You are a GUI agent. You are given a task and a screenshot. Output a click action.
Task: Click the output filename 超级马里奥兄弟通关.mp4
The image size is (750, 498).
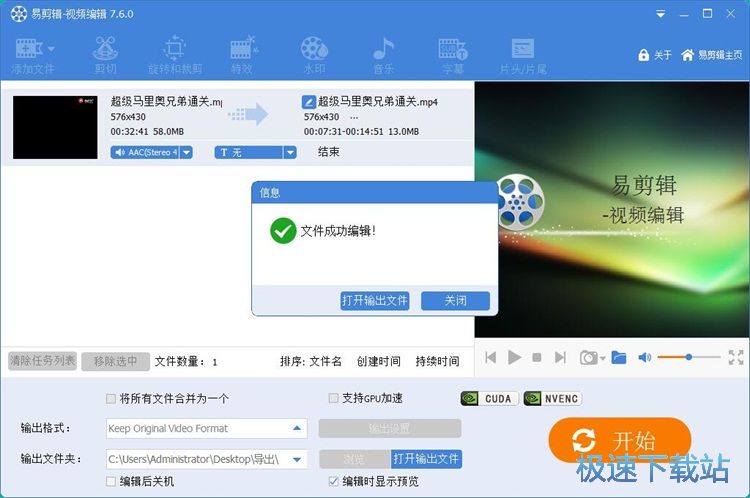[x=378, y=101]
